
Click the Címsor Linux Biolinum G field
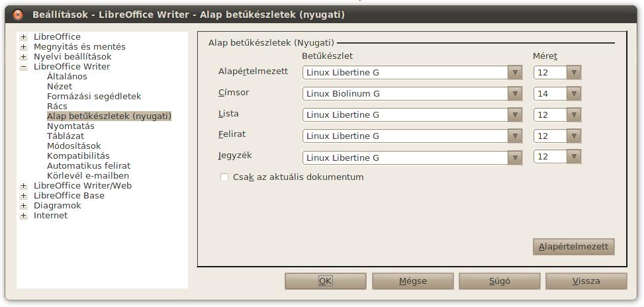tap(405, 93)
